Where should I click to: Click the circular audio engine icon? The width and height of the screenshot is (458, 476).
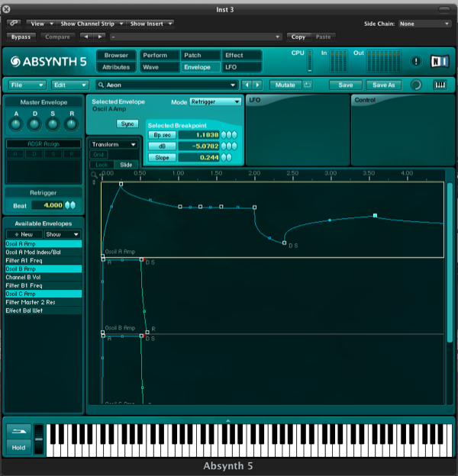(x=416, y=85)
